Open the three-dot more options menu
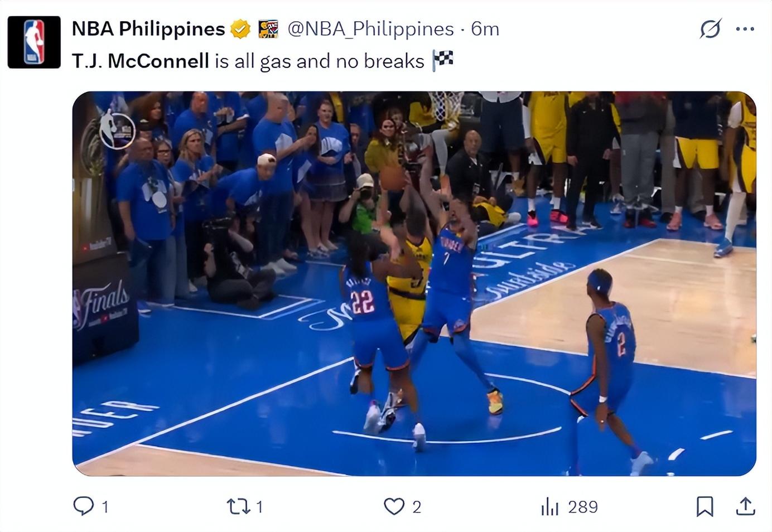The width and height of the screenshot is (772, 532). [745, 29]
